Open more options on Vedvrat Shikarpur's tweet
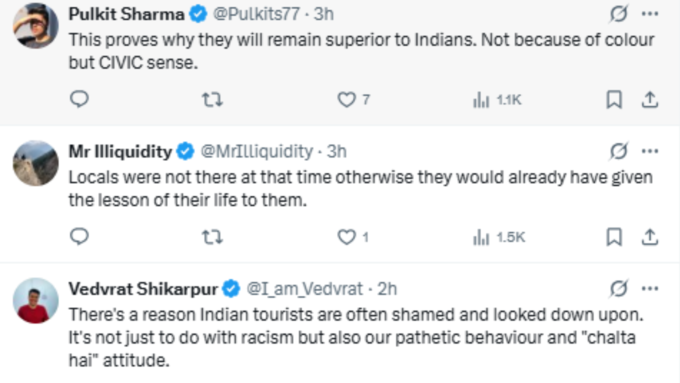Image resolution: width=680 pixels, height=383 pixels. [650, 288]
